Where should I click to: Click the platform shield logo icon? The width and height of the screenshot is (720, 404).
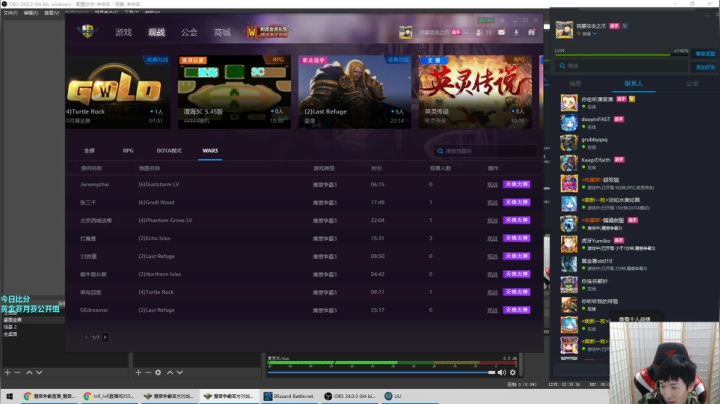[x=87, y=32]
